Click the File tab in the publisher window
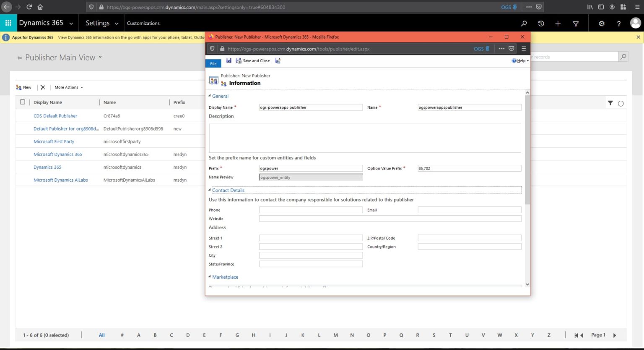644x350 pixels. (213, 63)
